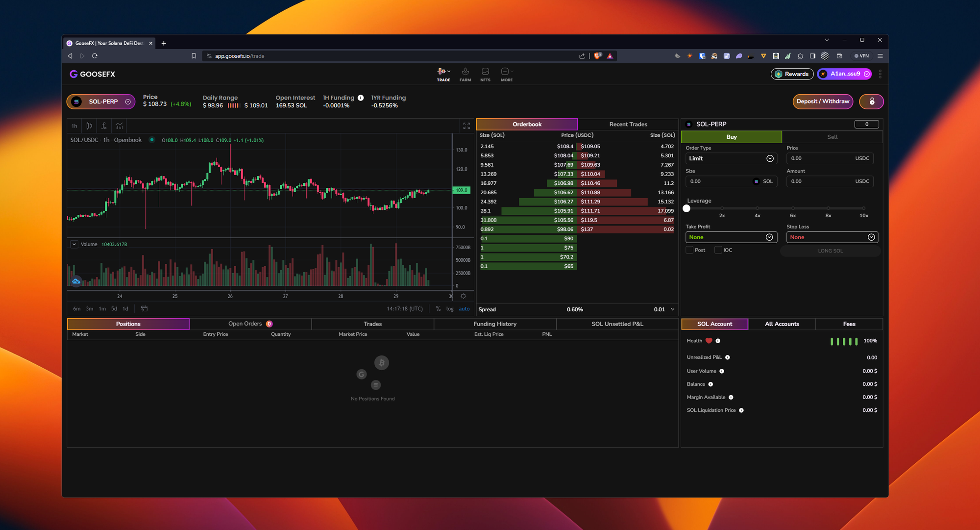Click the Deposit / Withdraw button

[x=823, y=101]
